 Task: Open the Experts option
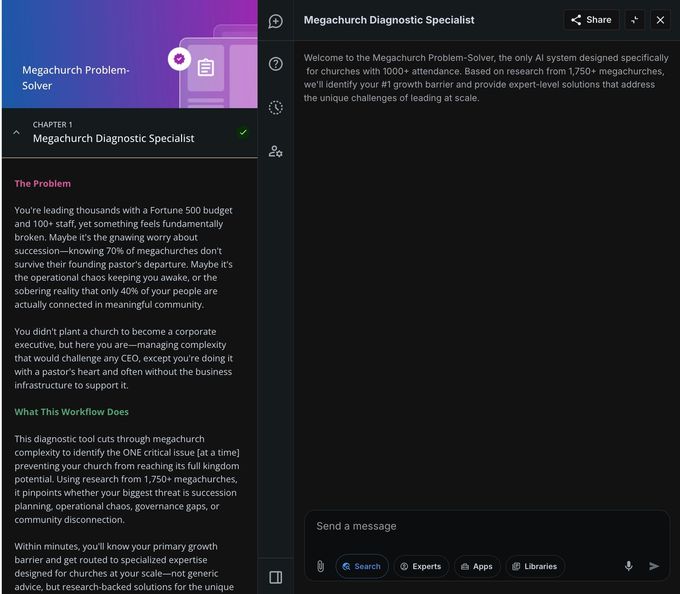point(421,566)
